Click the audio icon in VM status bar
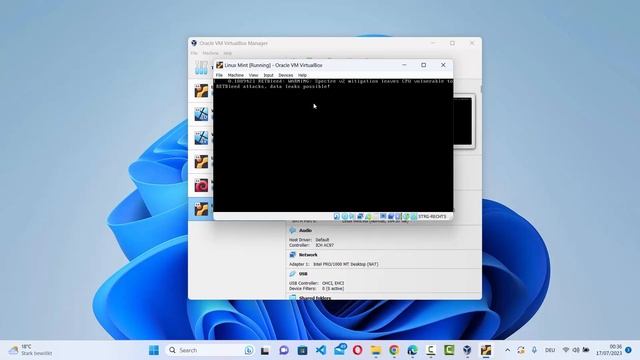 (351, 216)
